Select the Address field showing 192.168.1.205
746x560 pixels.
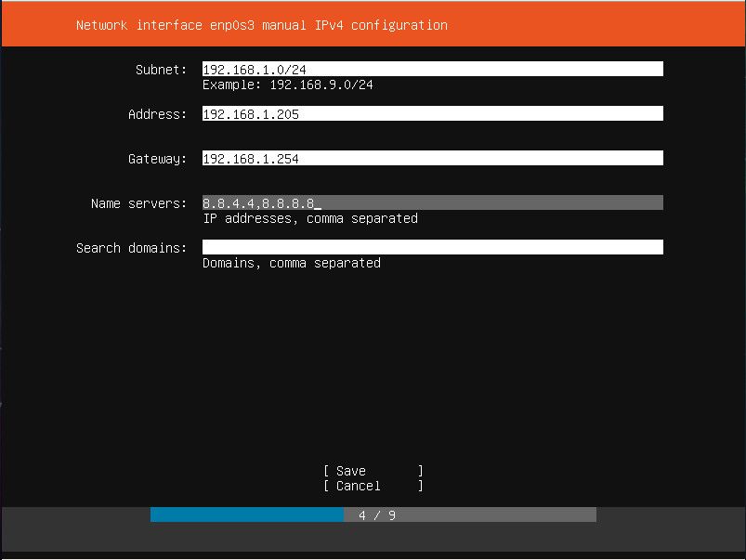[432, 113]
